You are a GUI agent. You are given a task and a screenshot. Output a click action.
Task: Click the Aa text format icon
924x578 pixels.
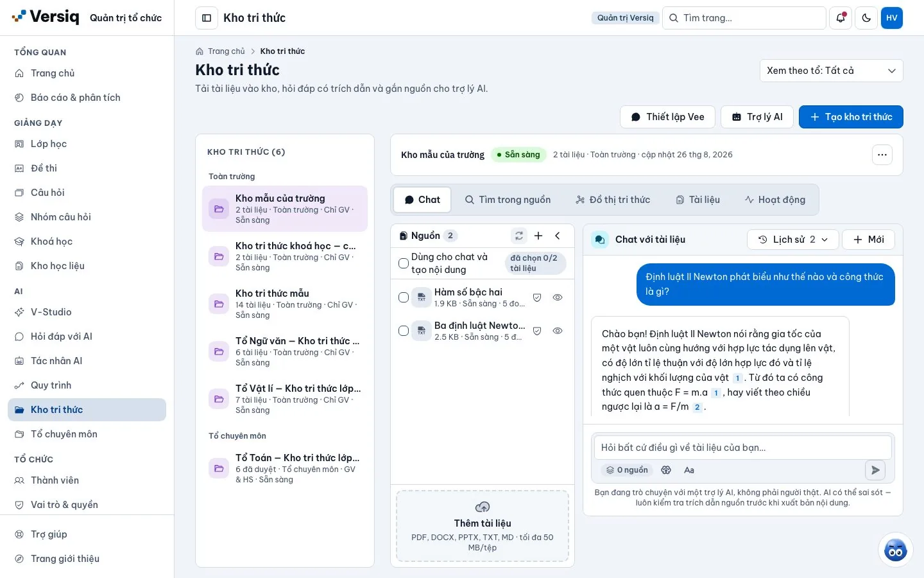(689, 470)
